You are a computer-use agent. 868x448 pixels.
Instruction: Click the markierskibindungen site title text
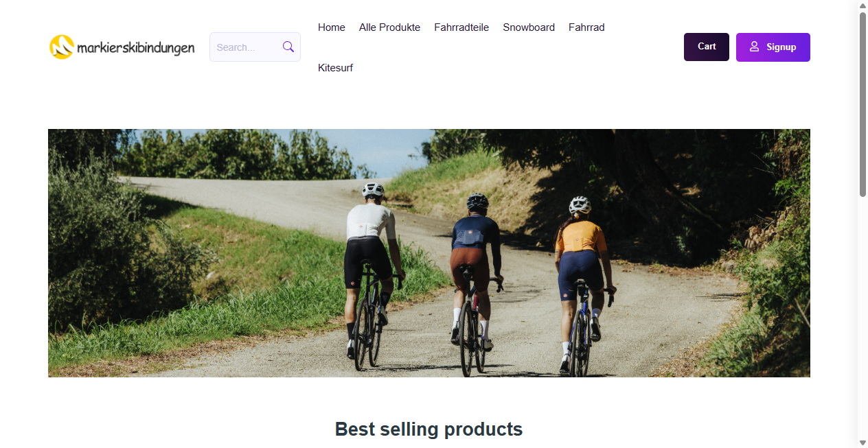136,48
